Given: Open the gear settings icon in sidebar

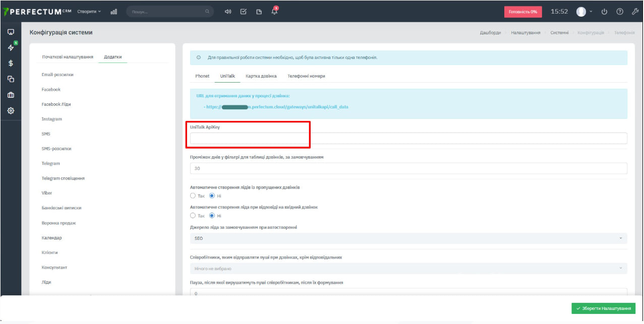Looking at the screenshot, I should [x=11, y=111].
